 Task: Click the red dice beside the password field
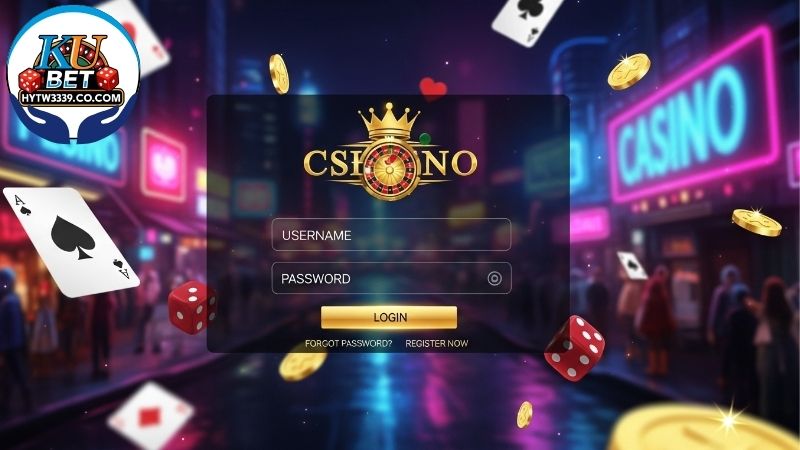192,307
